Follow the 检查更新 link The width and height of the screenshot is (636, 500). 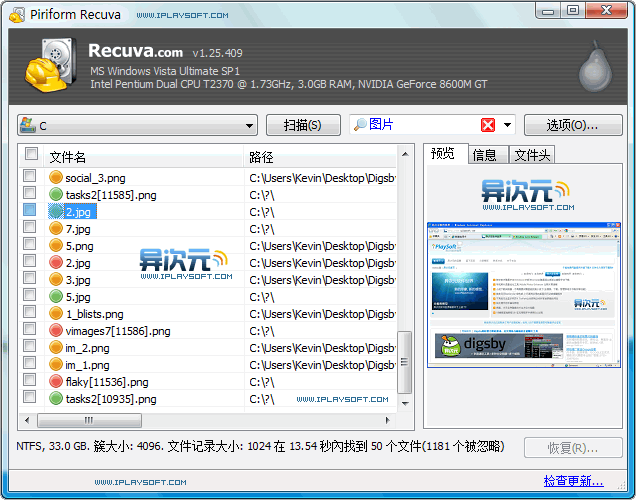[x=573, y=481]
